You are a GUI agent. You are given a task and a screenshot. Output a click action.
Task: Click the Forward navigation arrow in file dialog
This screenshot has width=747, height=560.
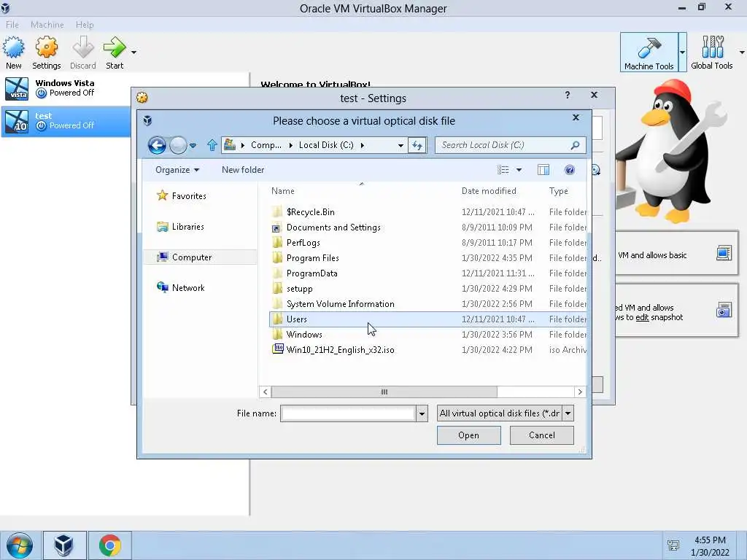178,145
